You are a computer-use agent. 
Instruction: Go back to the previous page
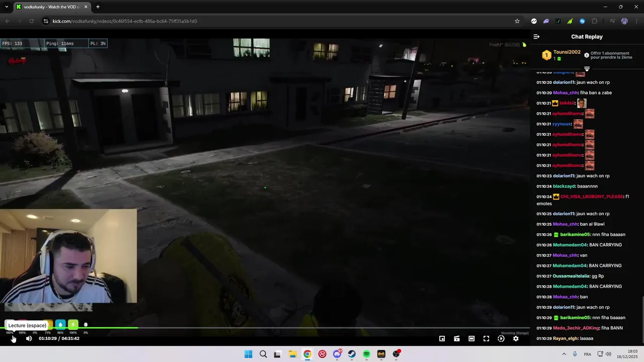[x=7, y=21]
